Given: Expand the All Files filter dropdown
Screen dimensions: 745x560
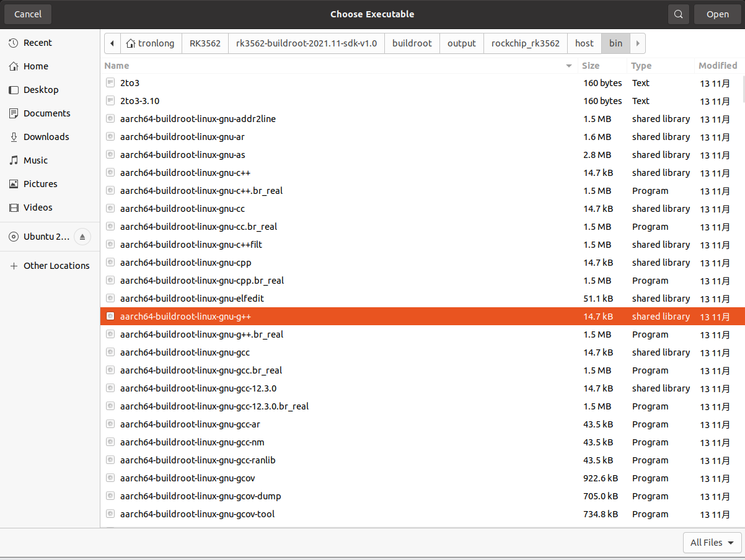Looking at the screenshot, I should click(x=712, y=543).
